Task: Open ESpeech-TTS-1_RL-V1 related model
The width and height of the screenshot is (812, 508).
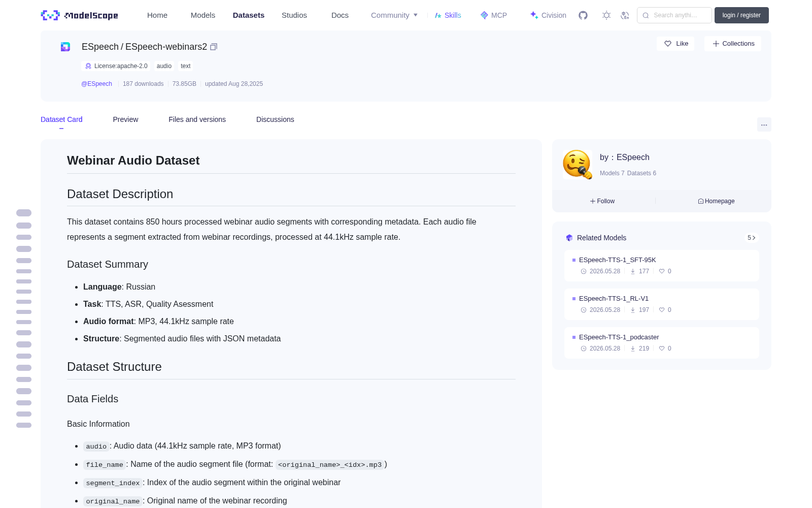Action: 662,304
